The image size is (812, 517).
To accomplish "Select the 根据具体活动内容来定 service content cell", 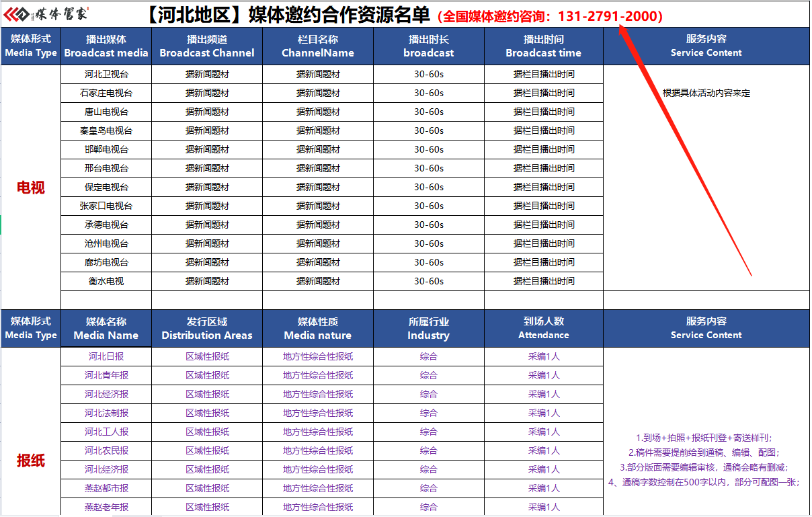I will coord(706,93).
